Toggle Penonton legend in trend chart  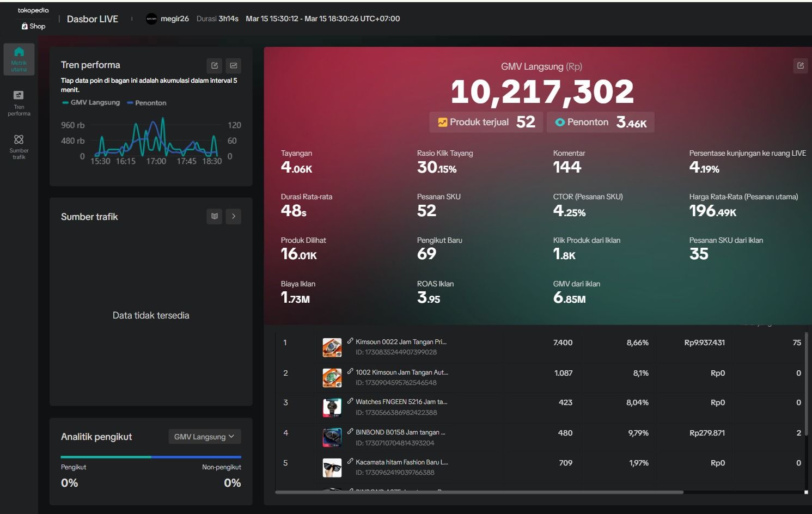147,103
